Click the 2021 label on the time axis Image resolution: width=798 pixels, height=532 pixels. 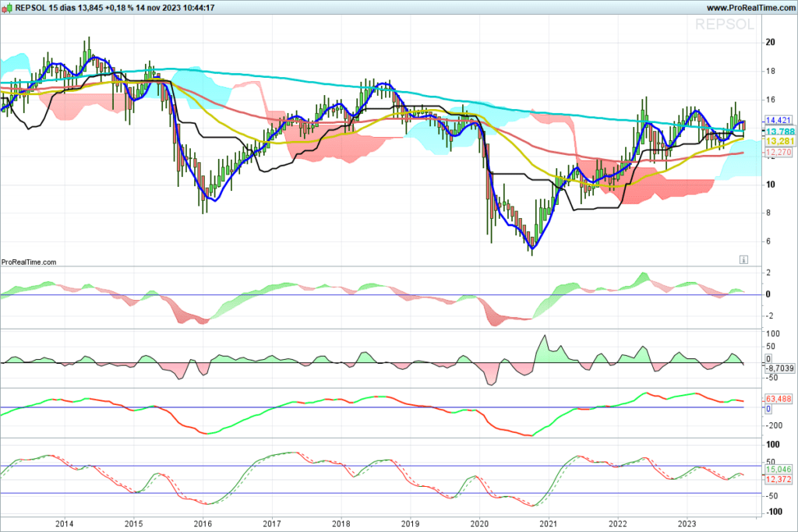549,524
